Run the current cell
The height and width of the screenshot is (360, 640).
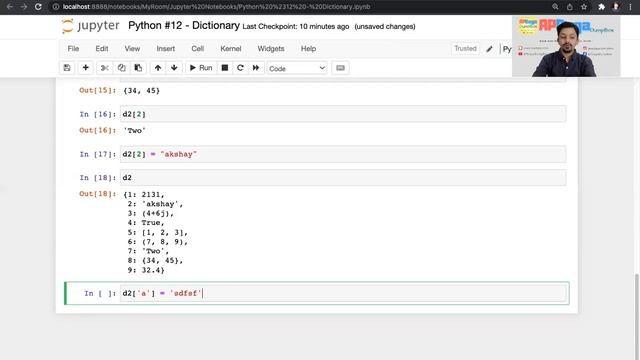point(201,68)
